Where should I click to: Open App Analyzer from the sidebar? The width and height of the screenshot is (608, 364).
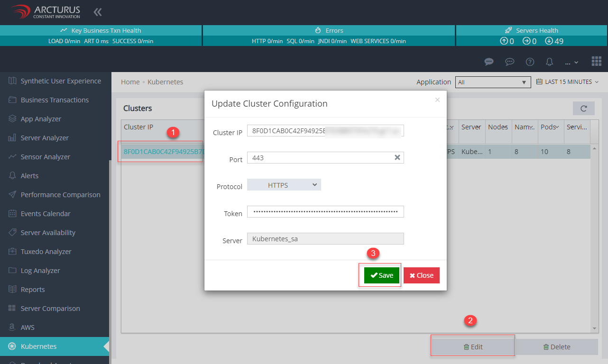[45, 118]
